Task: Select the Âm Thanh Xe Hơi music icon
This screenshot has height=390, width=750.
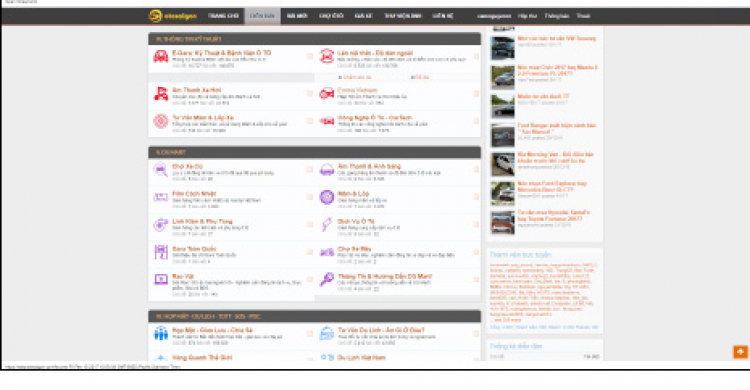Action: pos(161,94)
